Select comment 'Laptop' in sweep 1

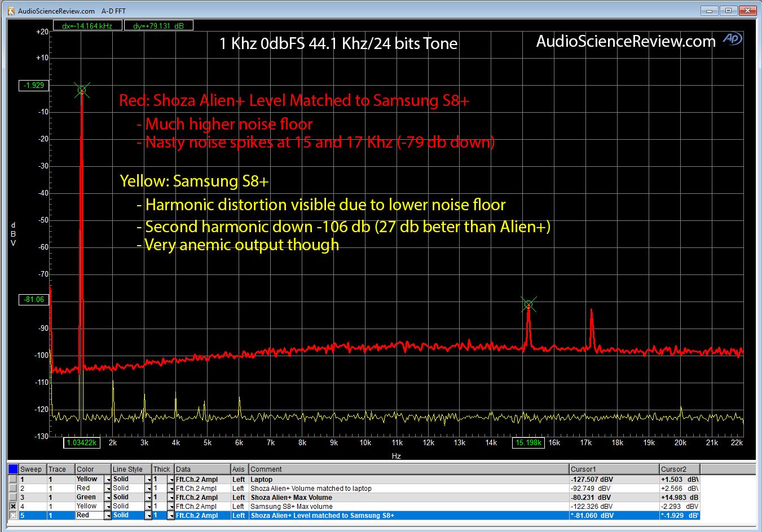(x=261, y=480)
